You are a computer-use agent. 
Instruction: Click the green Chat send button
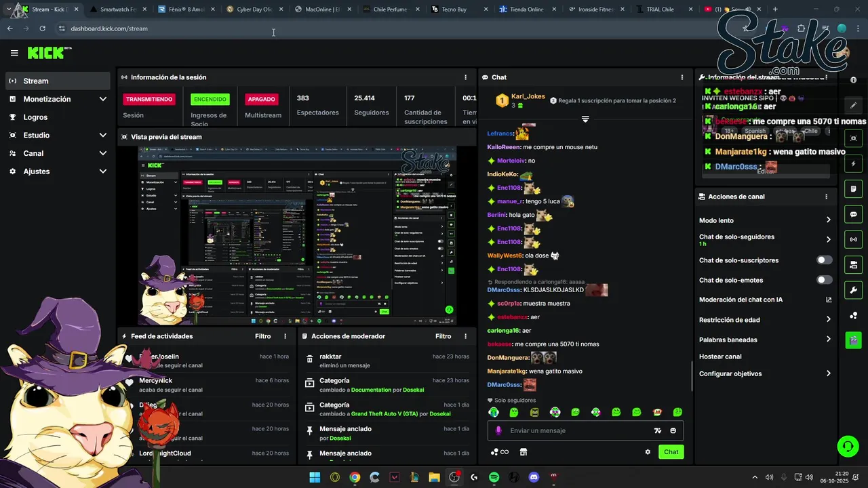(671, 452)
